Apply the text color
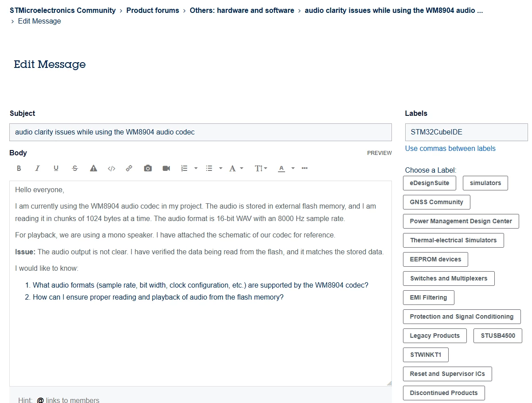 click(281, 169)
